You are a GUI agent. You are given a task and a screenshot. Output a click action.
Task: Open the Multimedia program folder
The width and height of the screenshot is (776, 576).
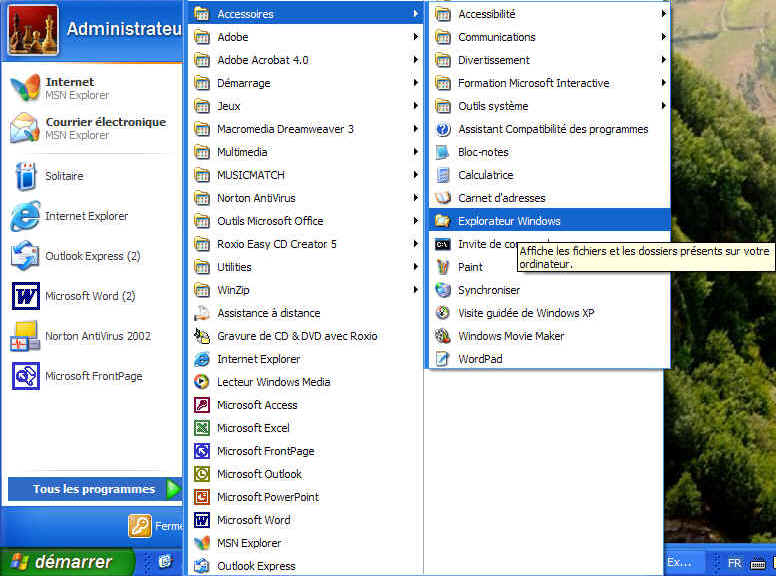coord(306,152)
